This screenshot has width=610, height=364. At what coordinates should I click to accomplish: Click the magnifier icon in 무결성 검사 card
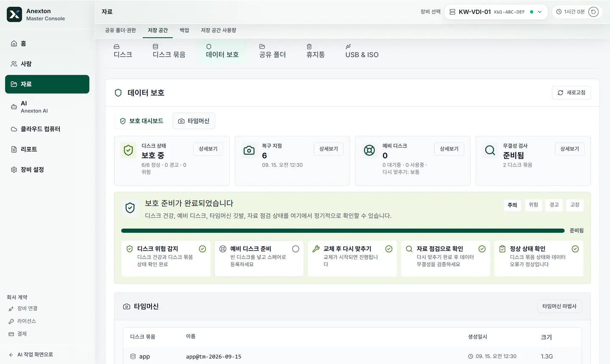coord(490,150)
